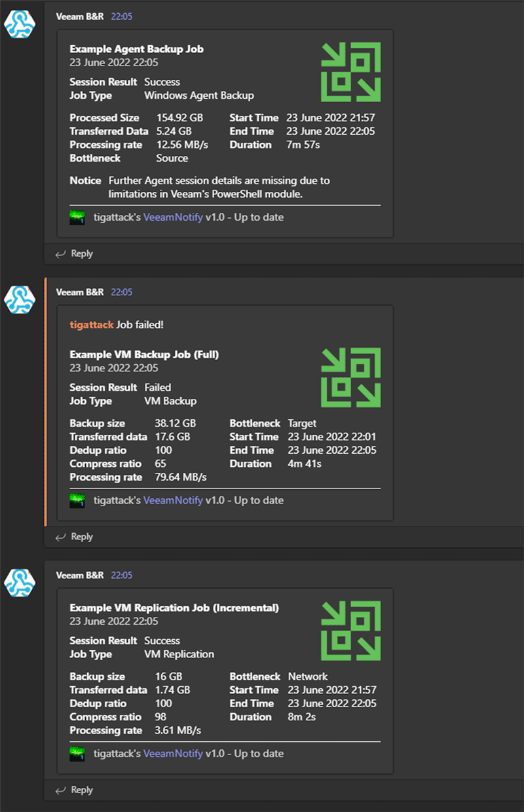Click the '7m 57s' duration value

pos(303,145)
